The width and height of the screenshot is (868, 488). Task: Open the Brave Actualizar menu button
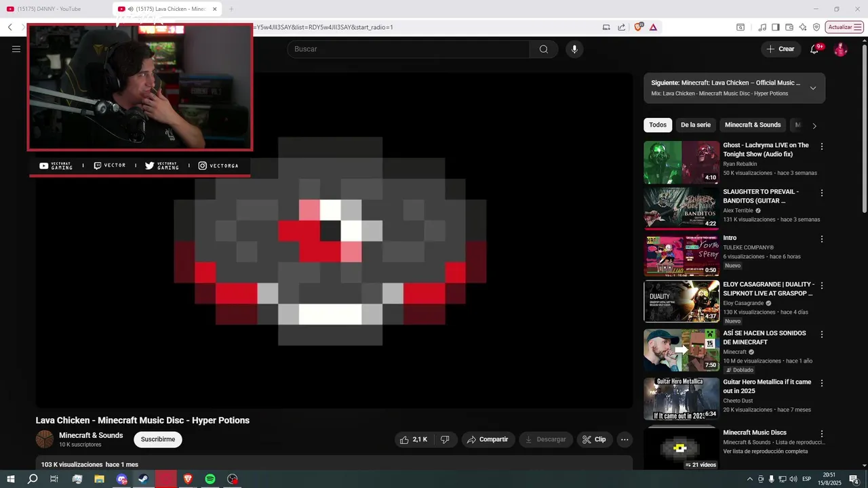(x=844, y=27)
